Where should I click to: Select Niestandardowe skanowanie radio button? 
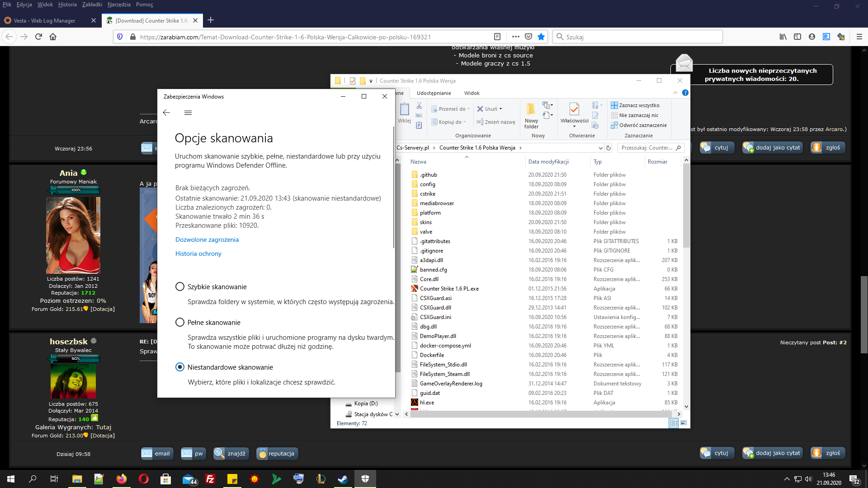pyautogui.click(x=180, y=367)
